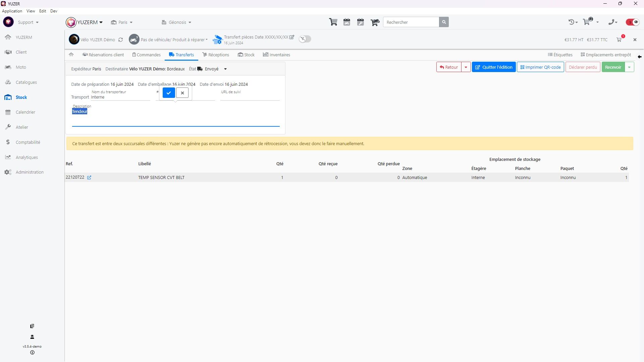Open cart with red badge near totals
Screen dimensions: 644x362
click(619, 40)
